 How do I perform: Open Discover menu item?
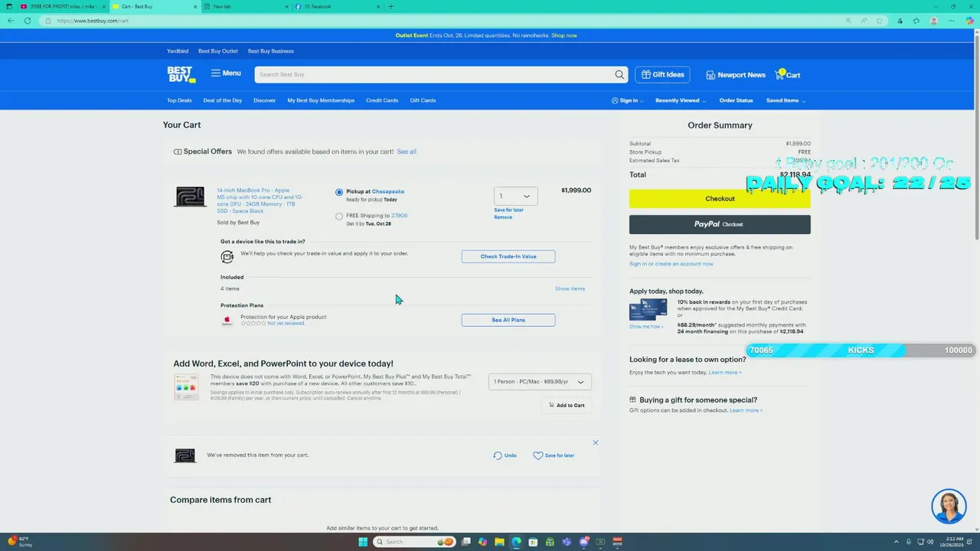[264, 100]
